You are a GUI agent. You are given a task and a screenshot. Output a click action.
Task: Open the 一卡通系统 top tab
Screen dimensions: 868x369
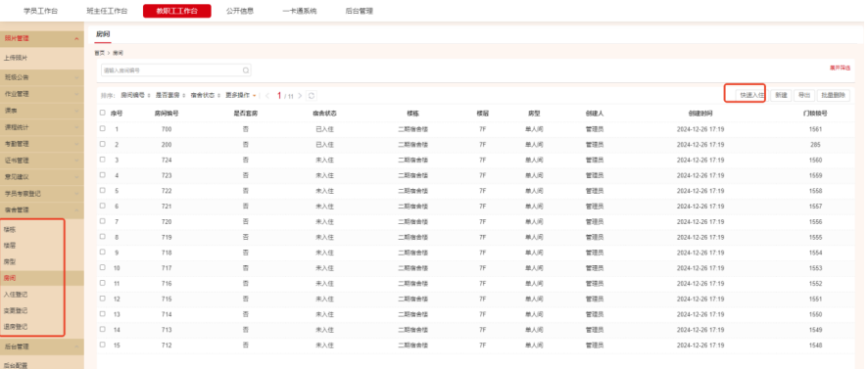coord(300,11)
